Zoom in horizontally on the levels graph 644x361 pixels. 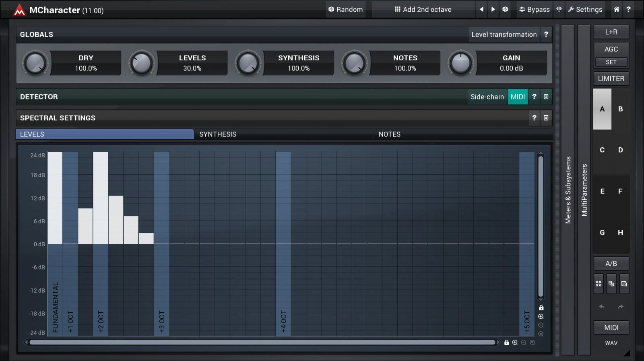click(515, 342)
